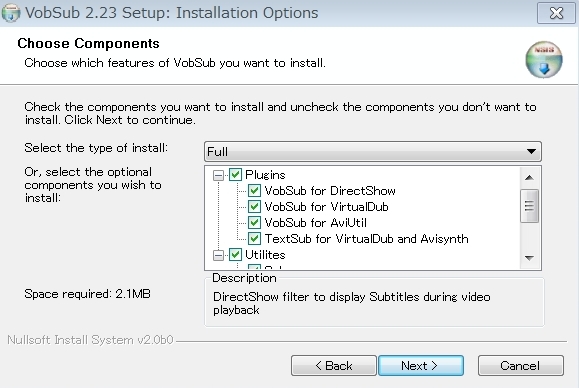This screenshot has width=579, height=388.
Task: Toggle the Utilites group checkbox
Action: 235,254
